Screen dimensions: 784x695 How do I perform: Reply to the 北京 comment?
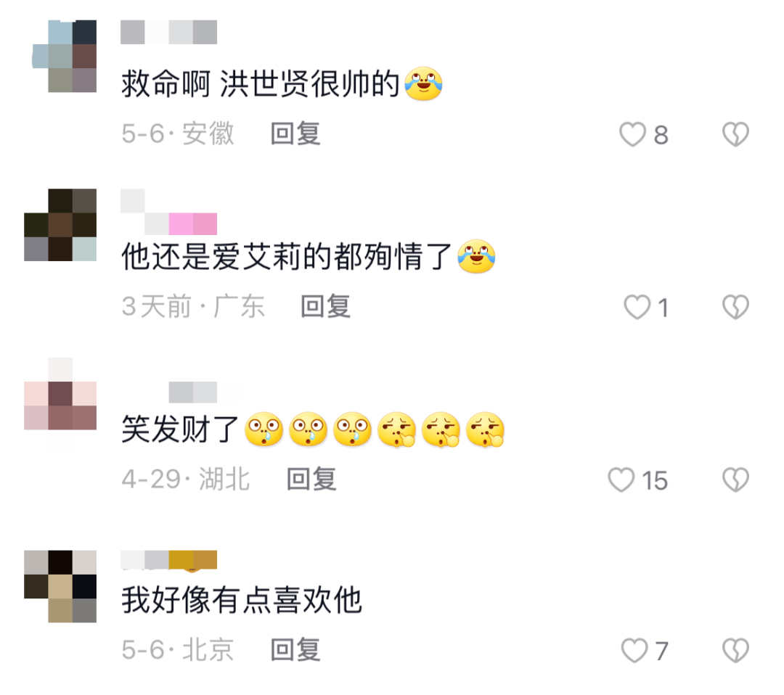pyautogui.click(x=295, y=650)
